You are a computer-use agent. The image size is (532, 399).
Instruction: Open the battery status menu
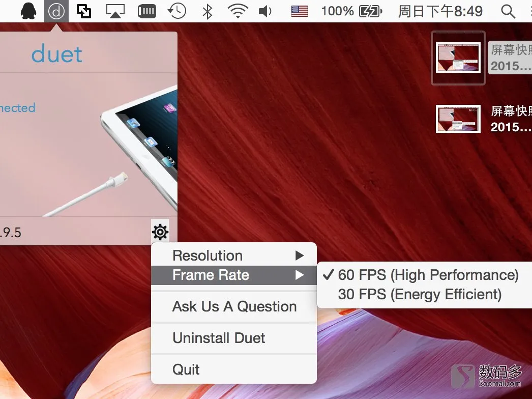pyautogui.click(x=371, y=11)
